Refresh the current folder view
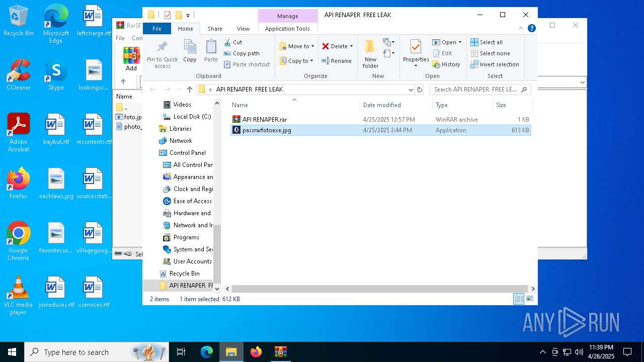The image size is (644, 362). click(420, 89)
